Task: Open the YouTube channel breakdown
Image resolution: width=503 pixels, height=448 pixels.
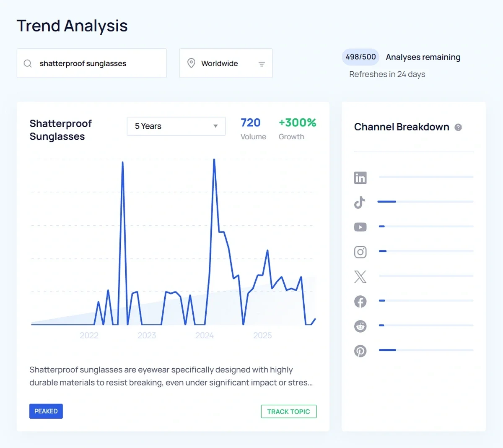Action: pyautogui.click(x=360, y=227)
